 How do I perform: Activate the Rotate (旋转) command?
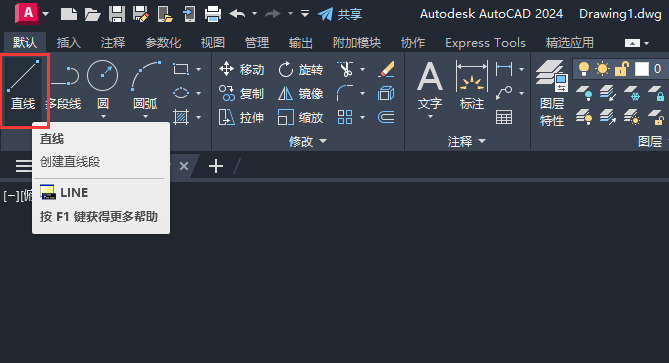[300, 69]
